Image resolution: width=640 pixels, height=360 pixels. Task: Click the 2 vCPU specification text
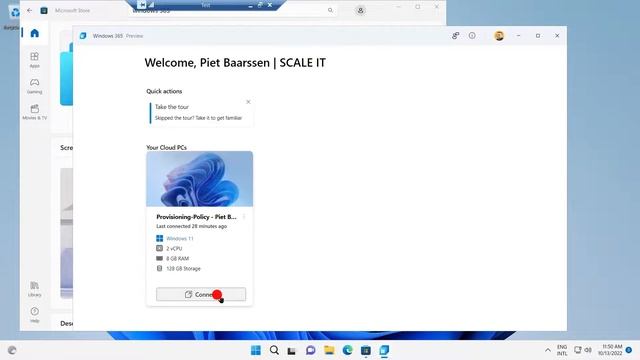(174, 249)
